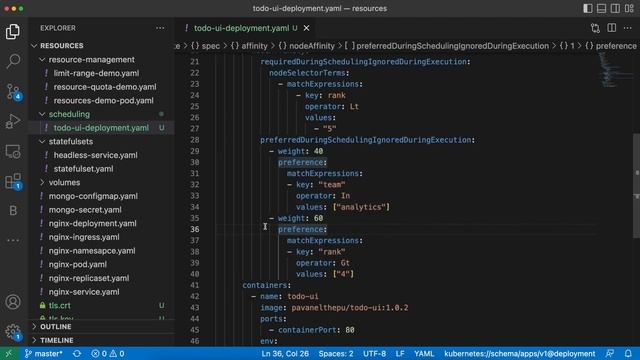
Task: Click the affinity breadcrumb item
Action: [249, 46]
